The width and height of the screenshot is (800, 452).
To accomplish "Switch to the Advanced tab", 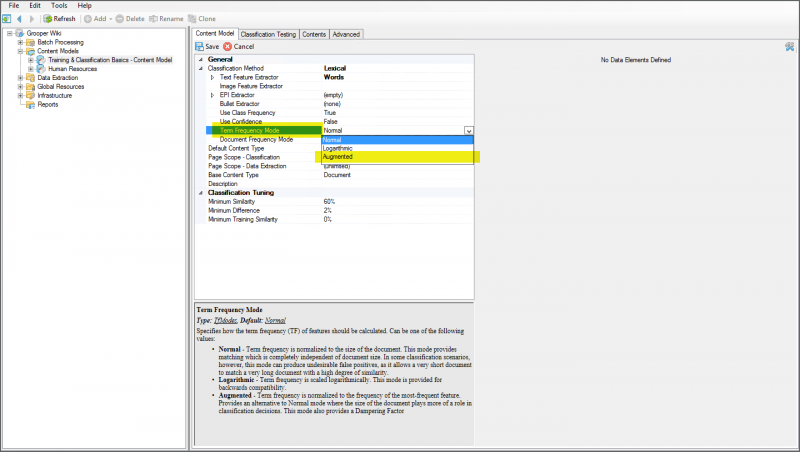I will (x=346, y=35).
